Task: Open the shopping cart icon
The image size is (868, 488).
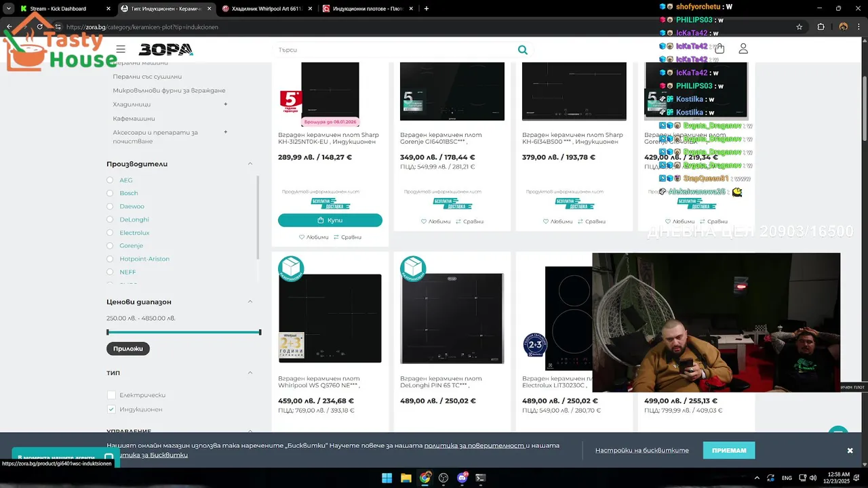Action: pyautogui.click(x=719, y=49)
